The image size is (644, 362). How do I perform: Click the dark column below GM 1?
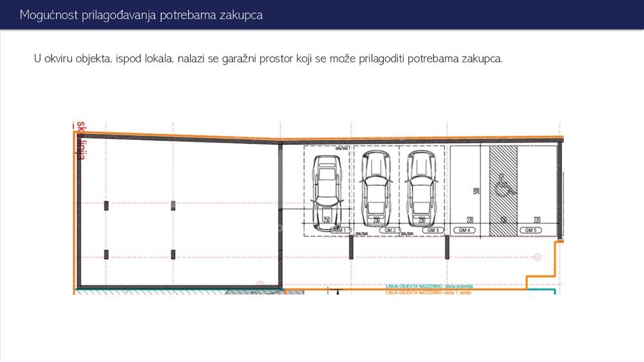(351, 247)
